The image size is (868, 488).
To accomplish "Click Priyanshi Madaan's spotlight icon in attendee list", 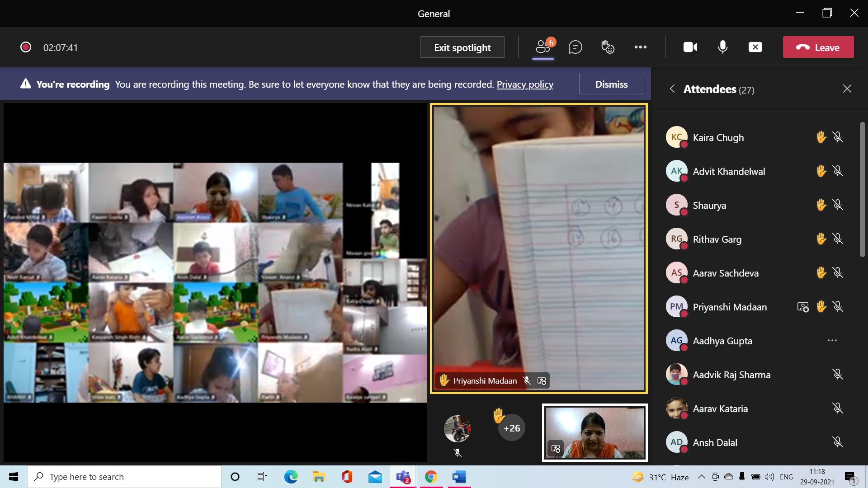I will pos(803,307).
